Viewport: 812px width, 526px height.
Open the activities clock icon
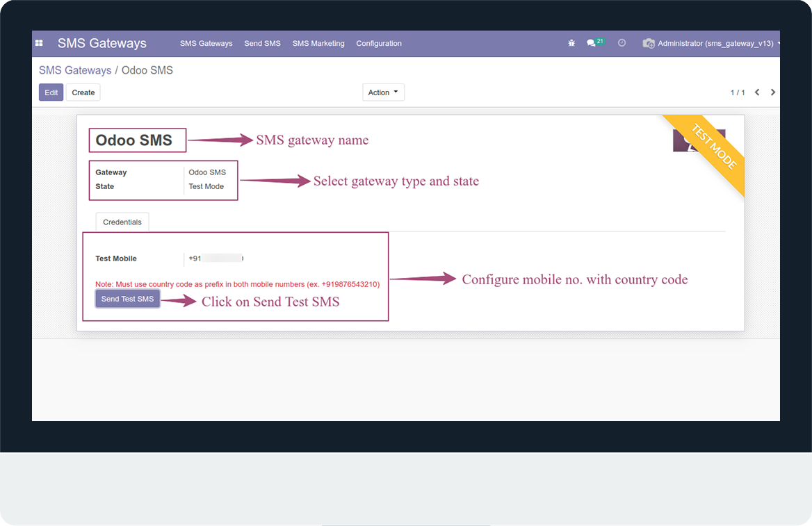622,43
